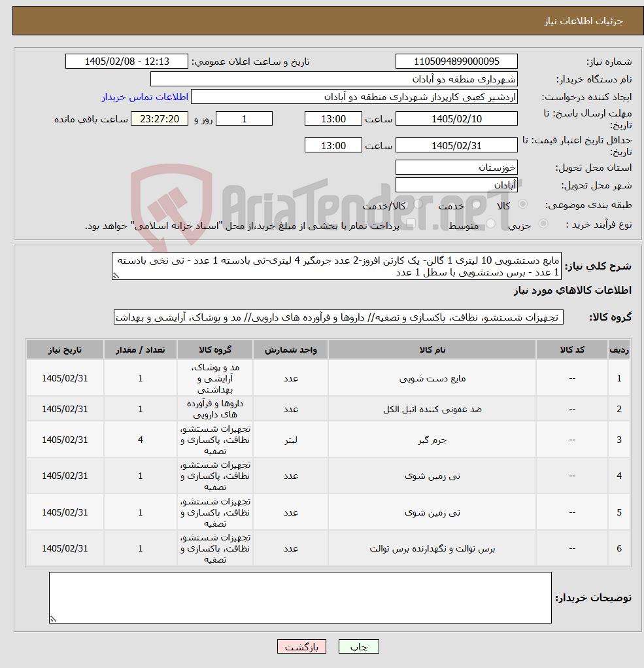Click the ردیف column header

click(619, 350)
